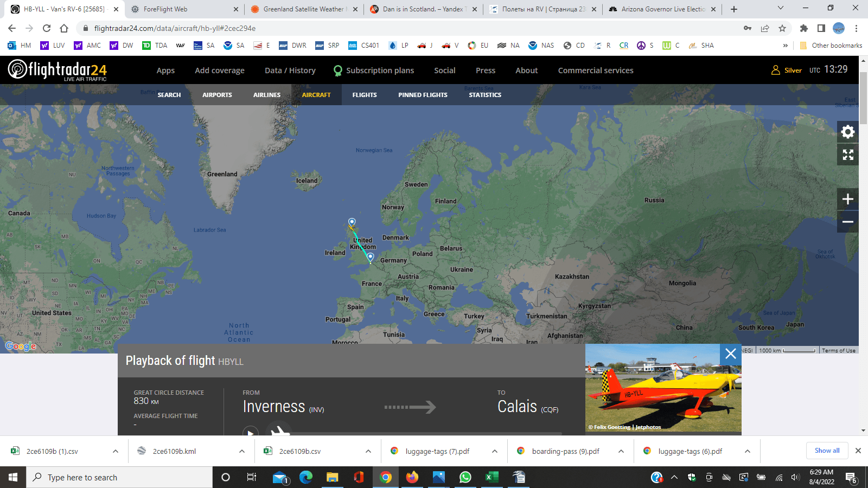Zoom in on the map

(x=847, y=200)
